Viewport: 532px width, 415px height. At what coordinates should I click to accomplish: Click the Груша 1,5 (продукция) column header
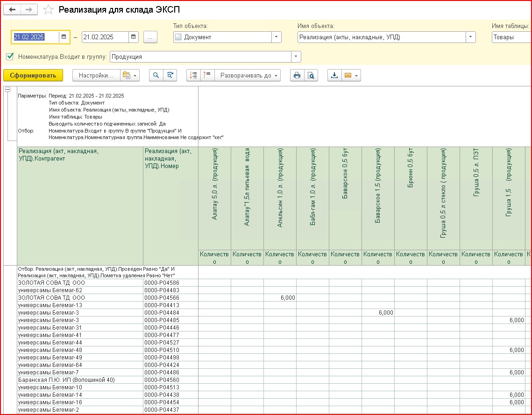pos(509,198)
